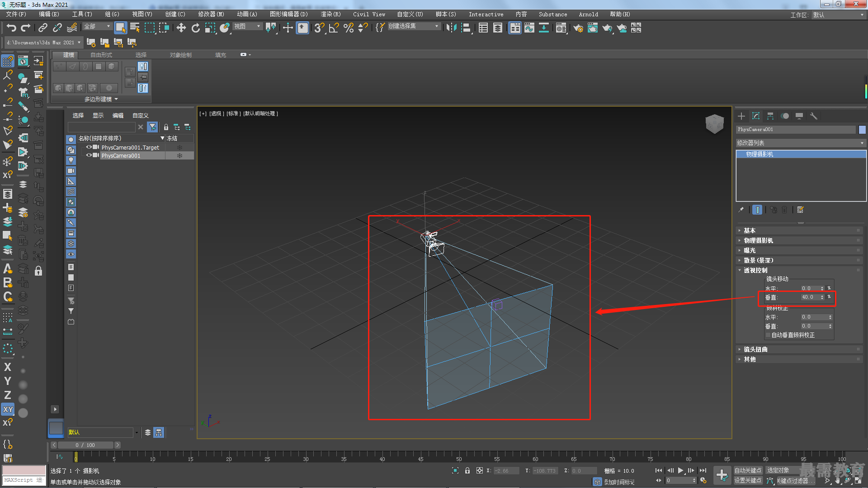Open the 多边形建模 panel label
This screenshot has height=488, width=868.
[101, 99]
